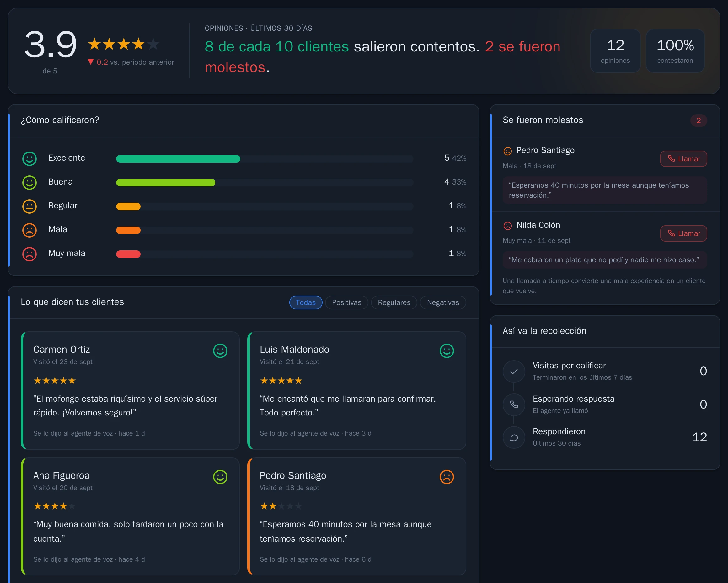Click the Mala frowning face icon
The image size is (728, 583).
[x=29, y=230]
